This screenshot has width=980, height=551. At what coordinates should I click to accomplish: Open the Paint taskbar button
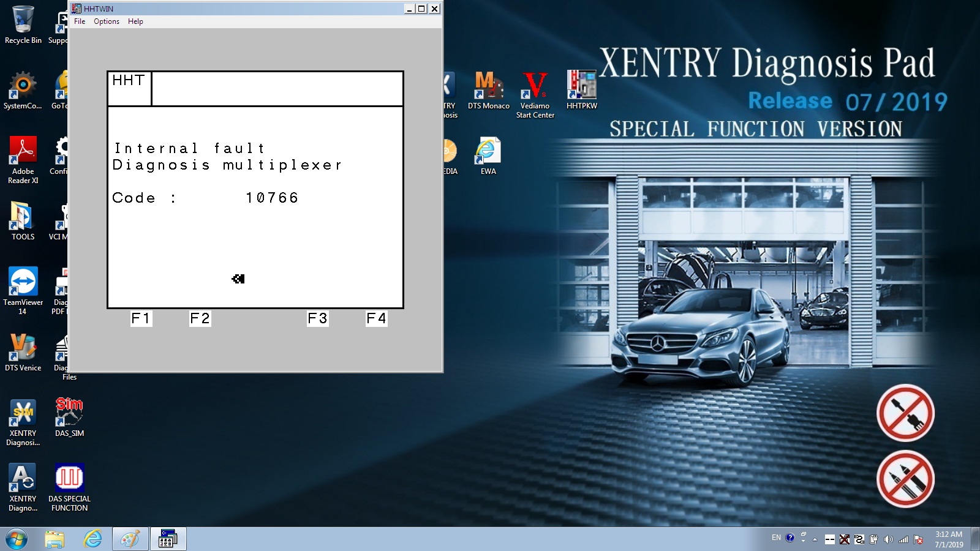[130, 539]
